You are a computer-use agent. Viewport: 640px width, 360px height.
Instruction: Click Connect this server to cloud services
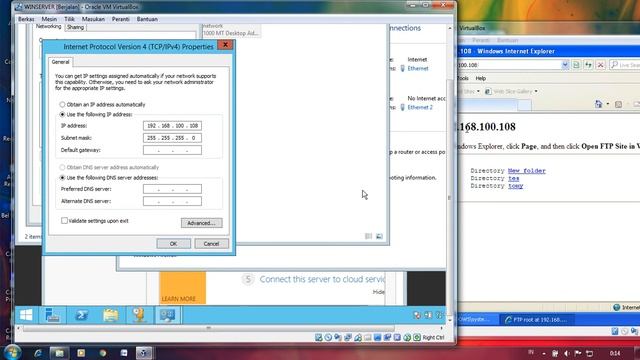[322, 279]
